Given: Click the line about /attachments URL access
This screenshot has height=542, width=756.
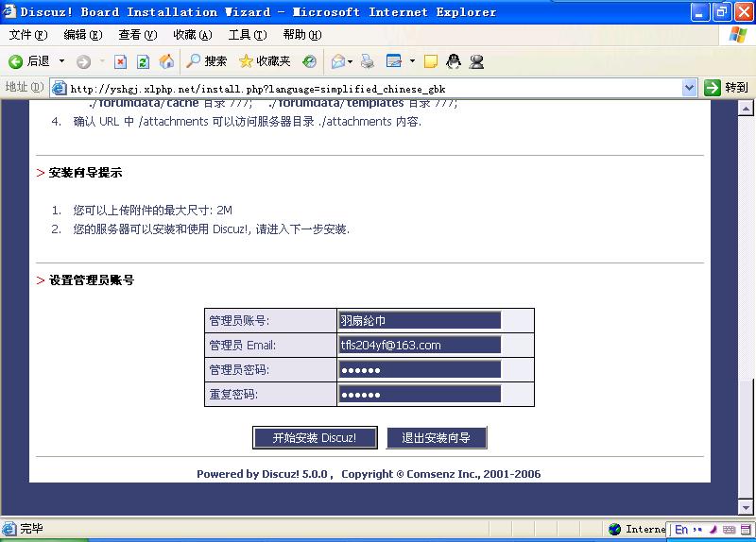Looking at the screenshot, I should point(248,122).
